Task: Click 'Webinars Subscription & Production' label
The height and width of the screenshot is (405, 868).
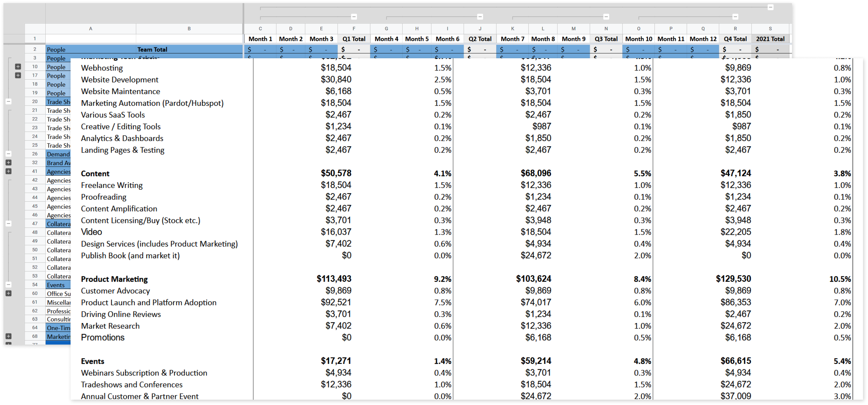Action: pyautogui.click(x=144, y=373)
